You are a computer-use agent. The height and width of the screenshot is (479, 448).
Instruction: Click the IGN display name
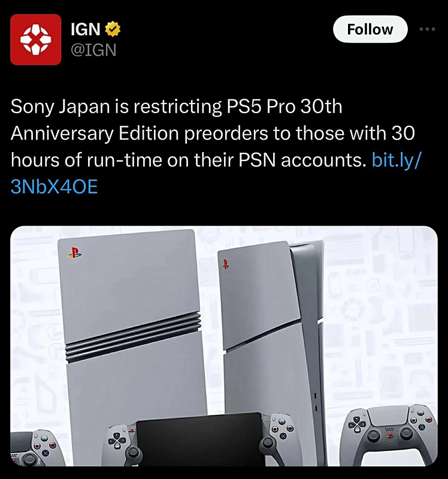click(x=86, y=29)
